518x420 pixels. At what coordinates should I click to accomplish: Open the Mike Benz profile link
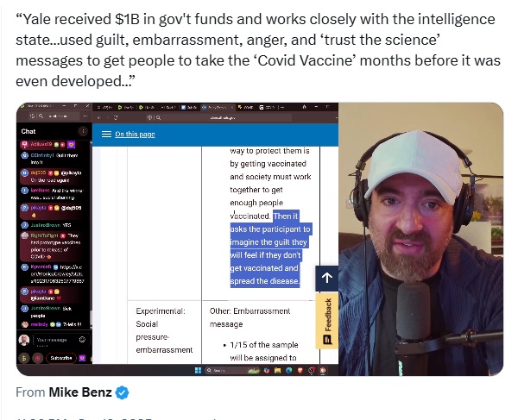click(80, 392)
